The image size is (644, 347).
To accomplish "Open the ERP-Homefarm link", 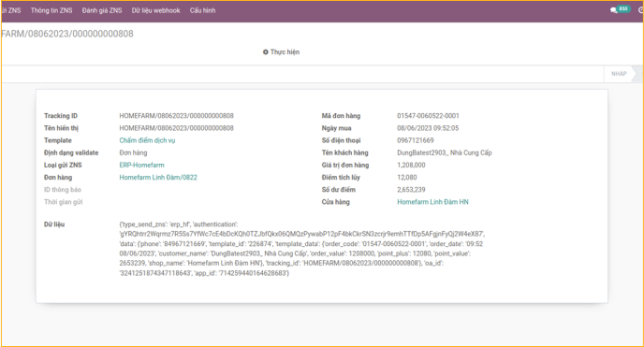I will click(x=141, y=165).
